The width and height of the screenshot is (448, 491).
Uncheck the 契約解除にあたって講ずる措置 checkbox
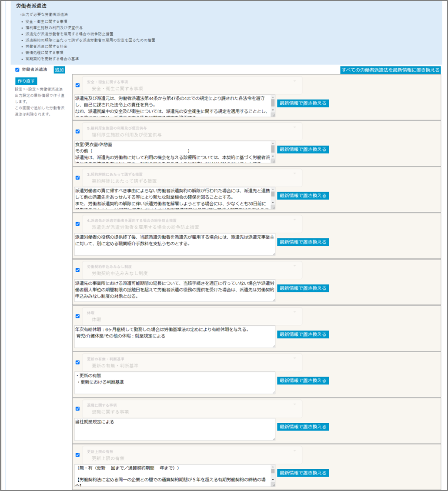[78, 177]
